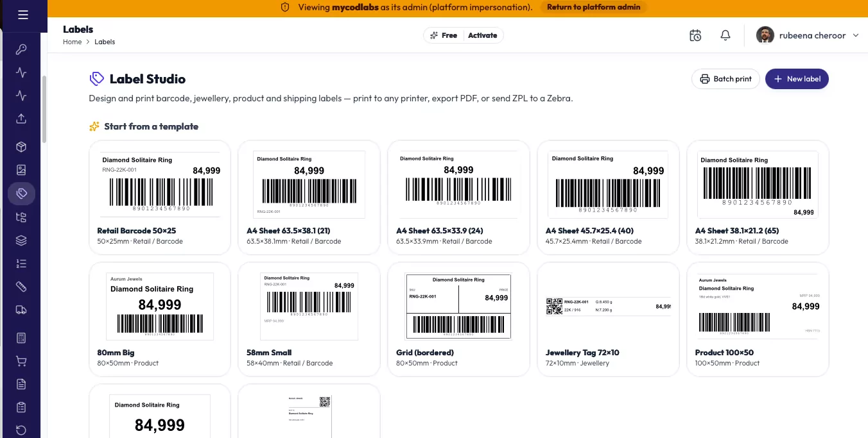Open the counter-clockwise history arrow icon in the sidebar
The image size is (868, 438).
point(21,430)
